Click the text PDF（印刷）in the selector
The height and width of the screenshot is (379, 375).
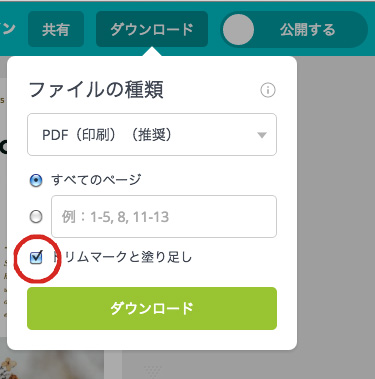(x=80, y=135)
